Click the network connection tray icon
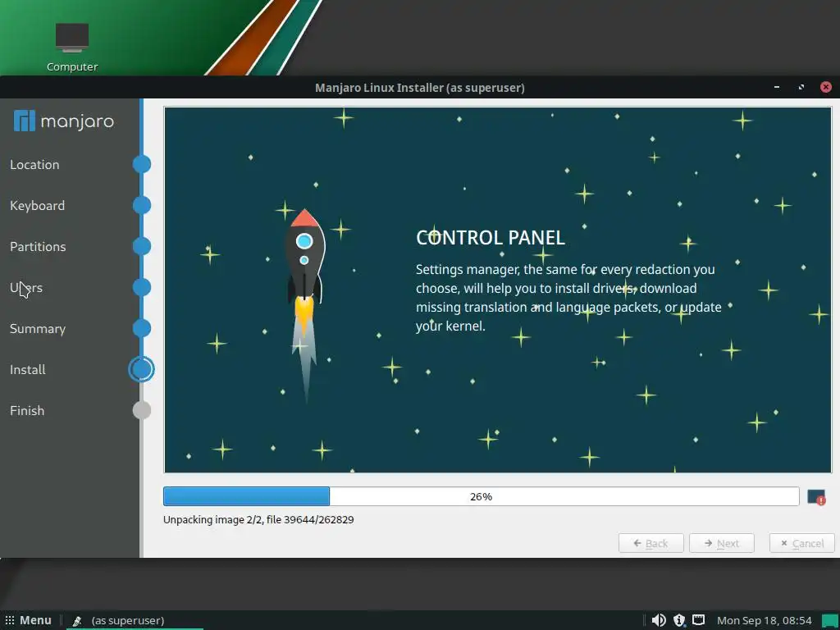Screen dimensions: 840x630 [x=699, y=620]
